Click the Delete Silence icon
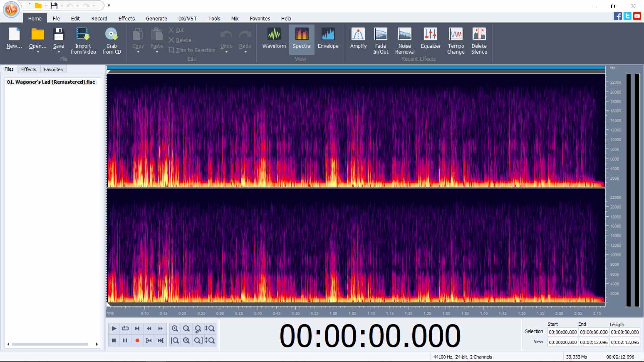The height and width of the screenshot is (362, 644). (479, 34)
